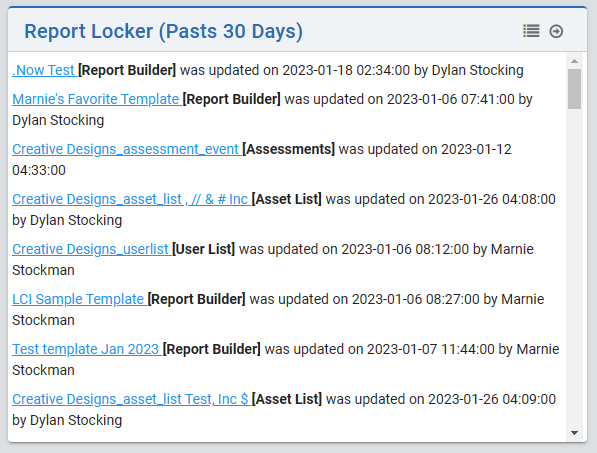The height and width of the screenshot is (453, 597).
Task: Click the circled arrow go-to icon
Action: (556, 31)
